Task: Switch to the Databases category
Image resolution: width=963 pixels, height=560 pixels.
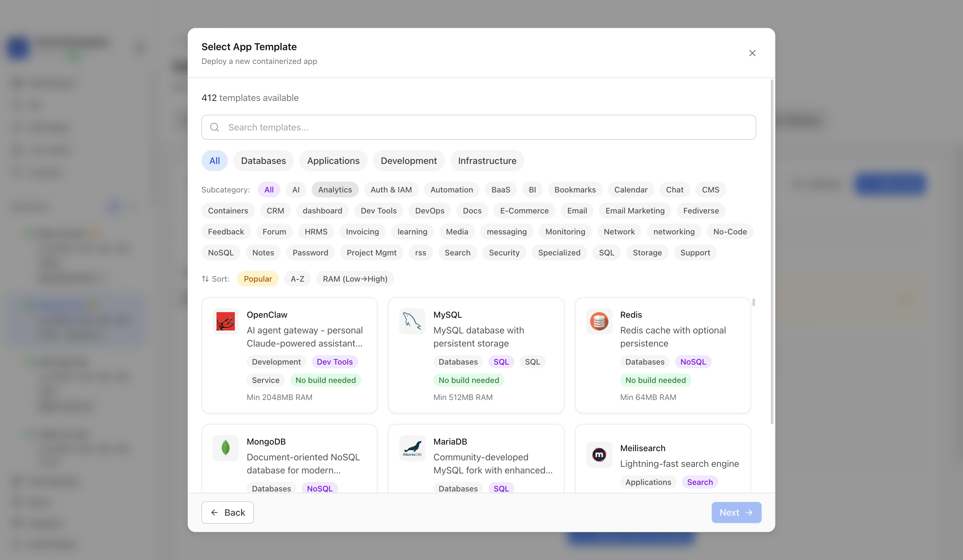Action: coord(263,161)
